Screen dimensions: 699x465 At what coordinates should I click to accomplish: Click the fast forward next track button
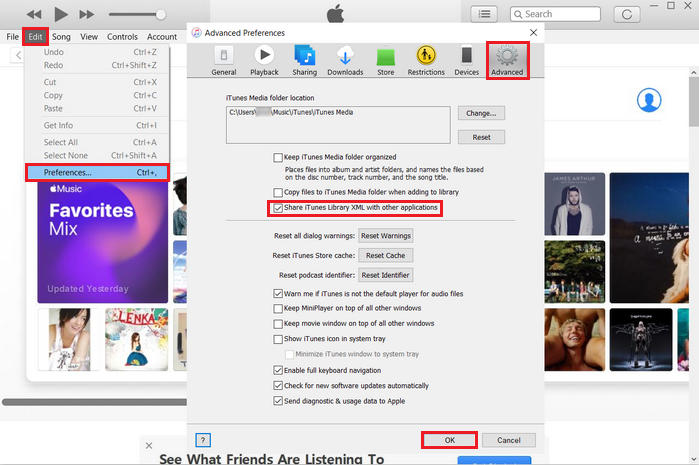86,14
